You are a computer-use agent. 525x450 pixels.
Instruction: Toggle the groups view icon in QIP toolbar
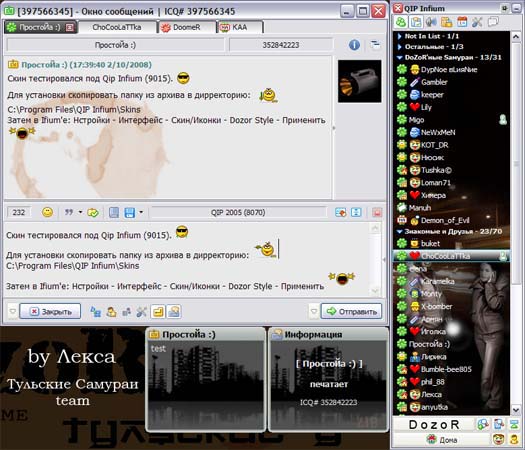(x=416, y=22)
